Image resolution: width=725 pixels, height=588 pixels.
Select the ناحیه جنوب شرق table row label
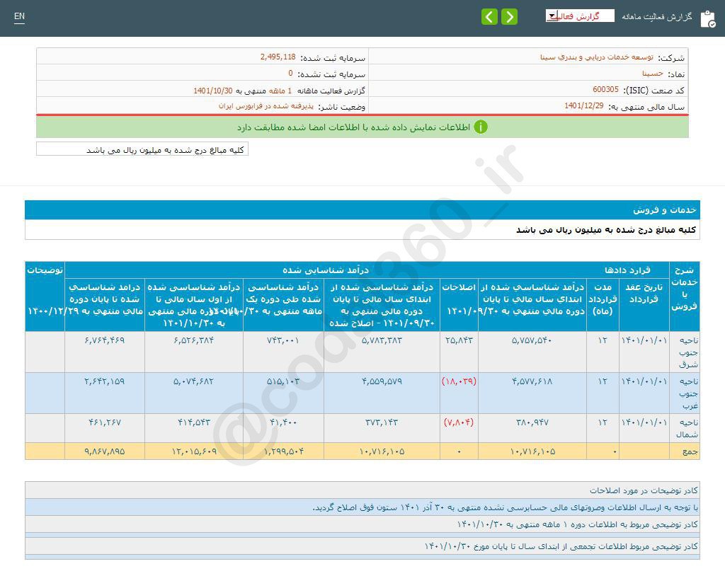[x=687, y=352]
